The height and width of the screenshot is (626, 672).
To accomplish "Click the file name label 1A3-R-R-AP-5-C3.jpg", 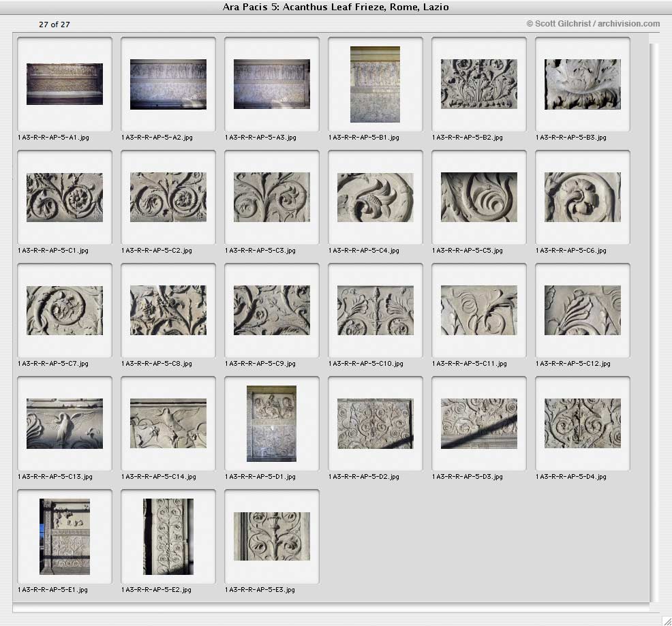I will pos(260,251).
